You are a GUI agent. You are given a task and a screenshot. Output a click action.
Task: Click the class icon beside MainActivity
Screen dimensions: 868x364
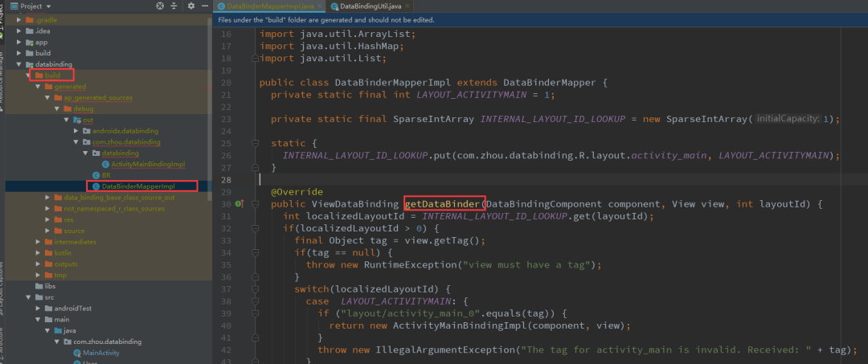coord(77,353)
